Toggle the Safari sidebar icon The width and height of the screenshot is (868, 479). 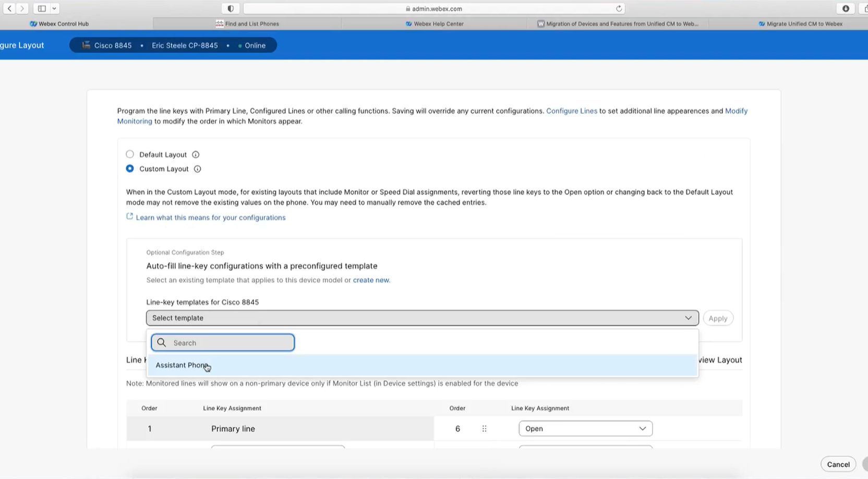coord(42,8)
